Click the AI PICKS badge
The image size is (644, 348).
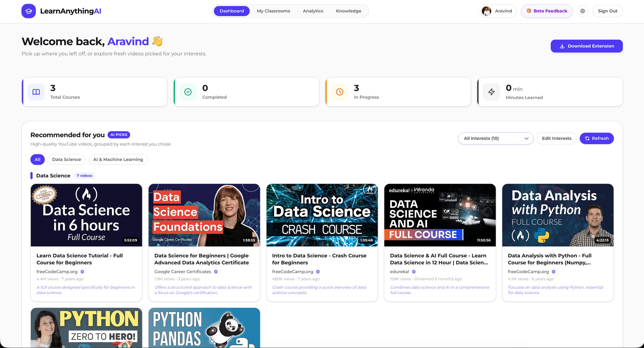[119, 135]
